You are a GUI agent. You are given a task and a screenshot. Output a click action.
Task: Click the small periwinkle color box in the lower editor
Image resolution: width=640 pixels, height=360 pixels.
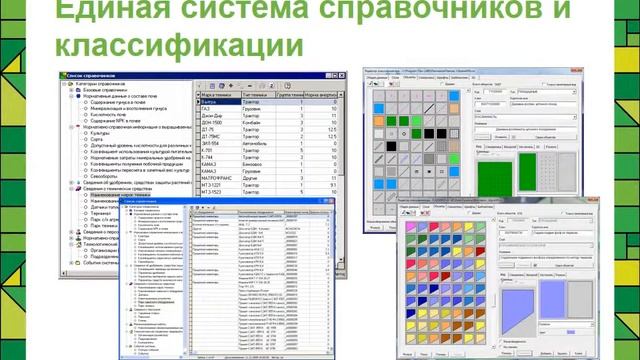click(x=571, y=332)
